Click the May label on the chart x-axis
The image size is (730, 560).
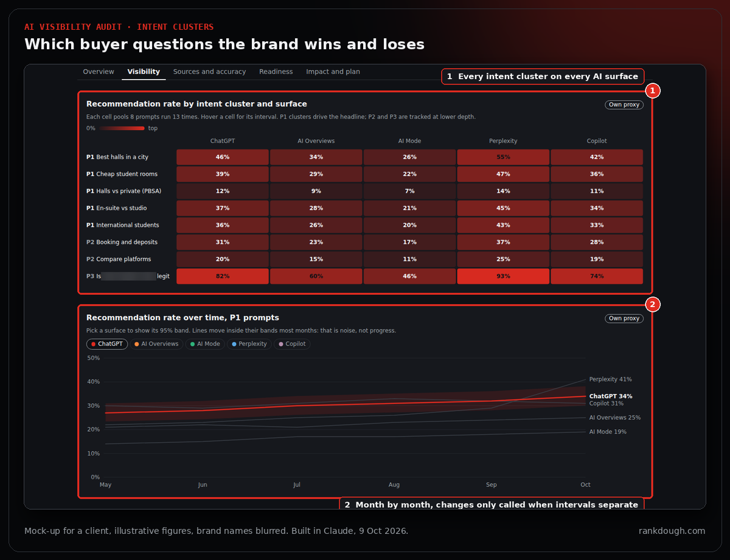tap(105, 485)
